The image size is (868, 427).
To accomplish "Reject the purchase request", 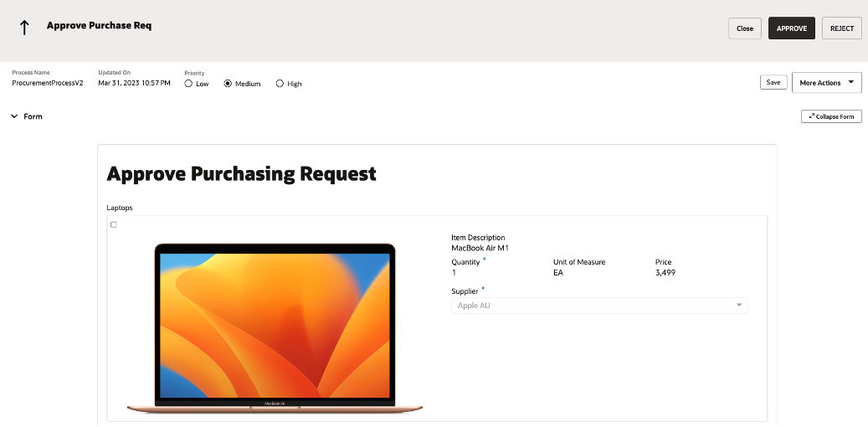I will click(841, 28).
